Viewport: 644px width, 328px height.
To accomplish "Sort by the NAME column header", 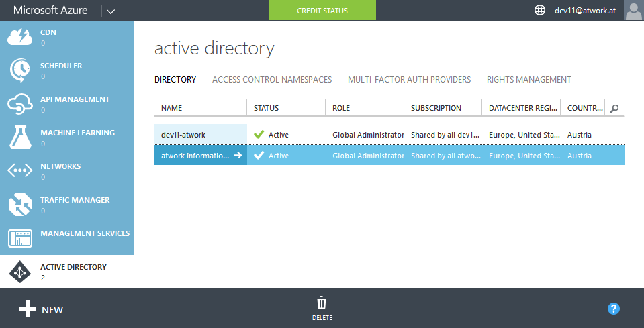I will click(172, 108).
